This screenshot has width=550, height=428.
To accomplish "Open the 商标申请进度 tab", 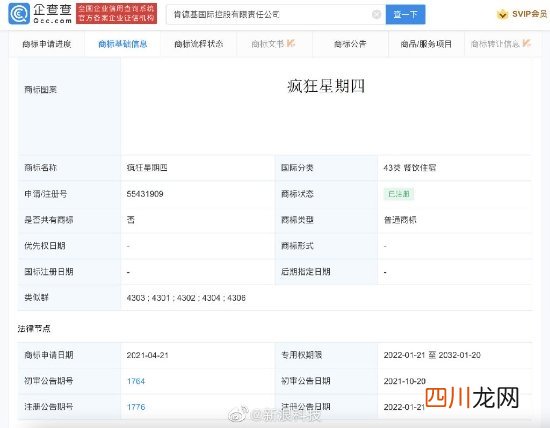I will [46, 44].
